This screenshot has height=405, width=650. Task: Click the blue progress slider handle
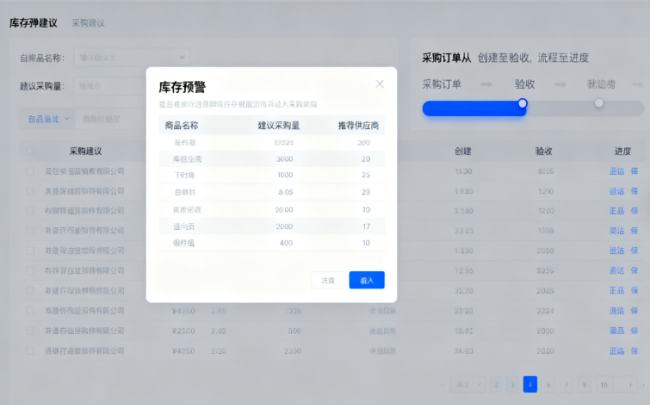click(x=522, y=103)
